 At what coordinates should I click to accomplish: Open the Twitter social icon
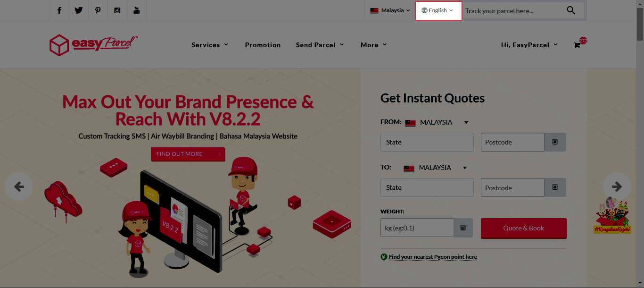pos(79,10)
